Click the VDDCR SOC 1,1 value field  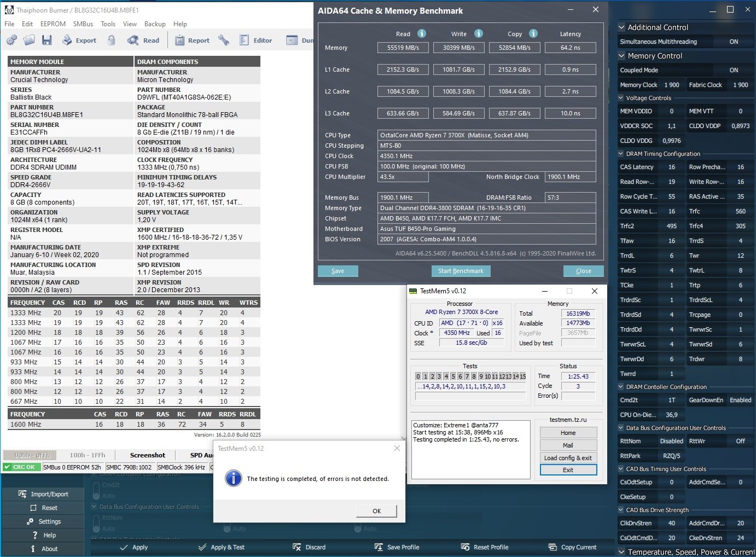tap(671, 126)
